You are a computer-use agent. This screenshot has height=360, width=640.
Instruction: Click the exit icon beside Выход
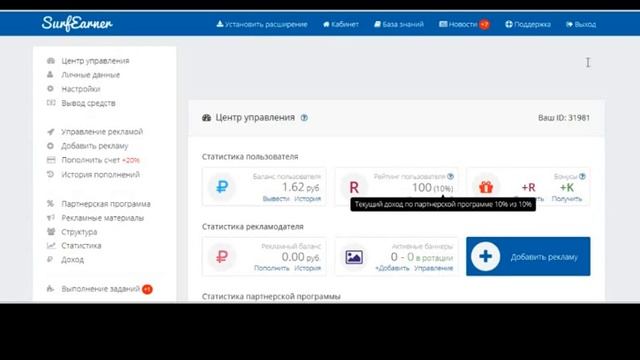click(x=569, y=24)
